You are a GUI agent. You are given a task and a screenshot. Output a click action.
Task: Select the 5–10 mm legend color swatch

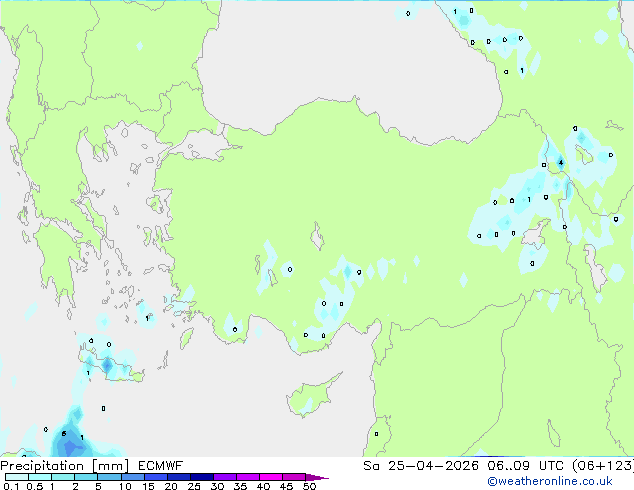coord(109,477)
